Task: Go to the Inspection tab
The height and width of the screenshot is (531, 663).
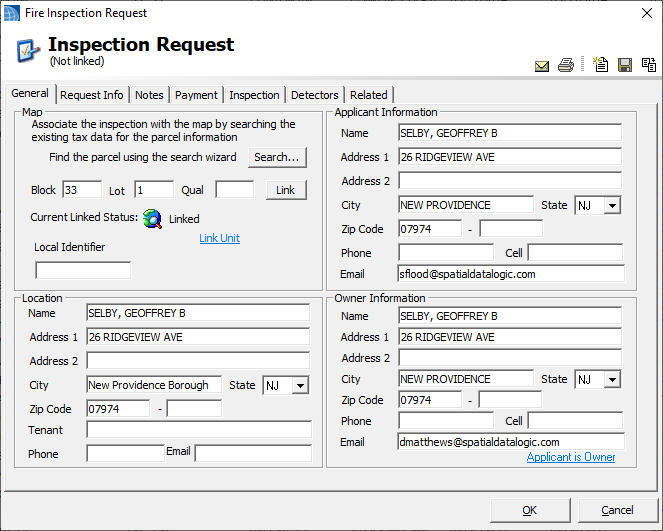Action: pos(254,95)
